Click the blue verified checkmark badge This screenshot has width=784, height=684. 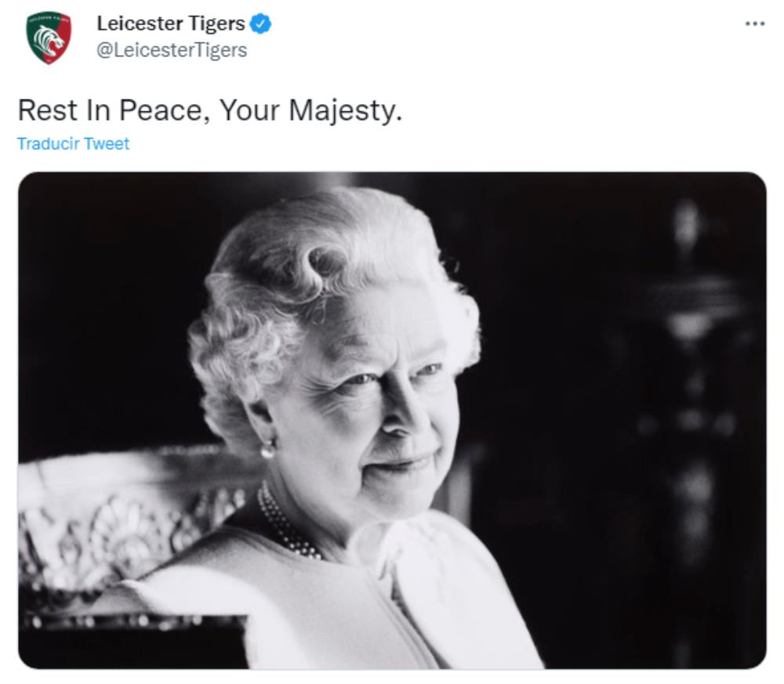point(260,24)
